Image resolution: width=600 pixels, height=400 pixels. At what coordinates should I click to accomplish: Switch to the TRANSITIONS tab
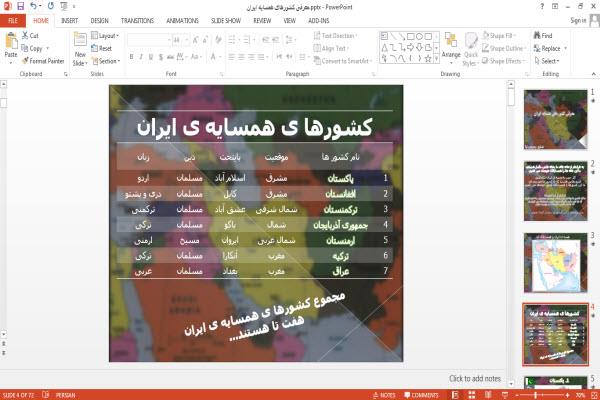coord(137,21)
